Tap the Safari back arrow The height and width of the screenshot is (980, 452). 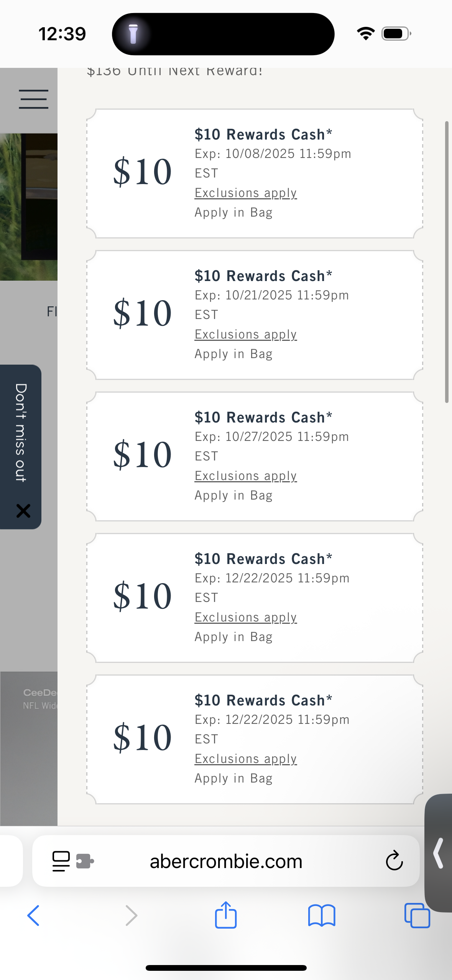[x=33, y=916]
